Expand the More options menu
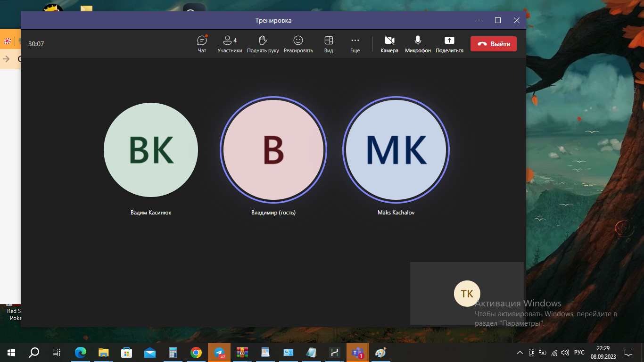This screenshot has height=362, width=644. point(355,44)
